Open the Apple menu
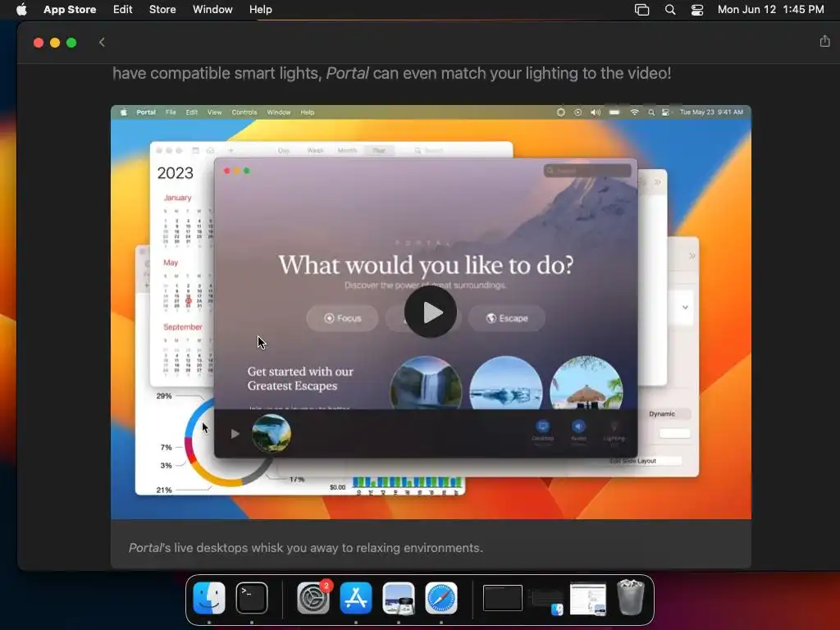 [x=21, y=9]
